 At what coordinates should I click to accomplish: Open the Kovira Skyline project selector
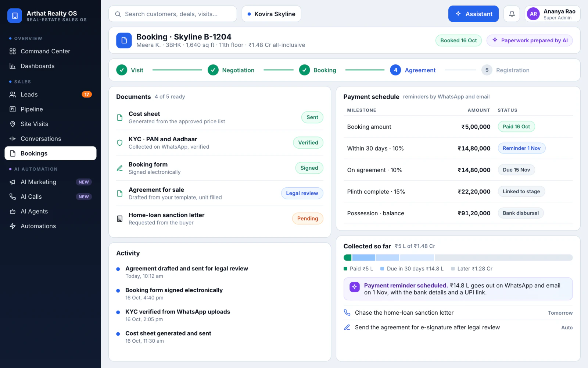(x=271, y=14)
